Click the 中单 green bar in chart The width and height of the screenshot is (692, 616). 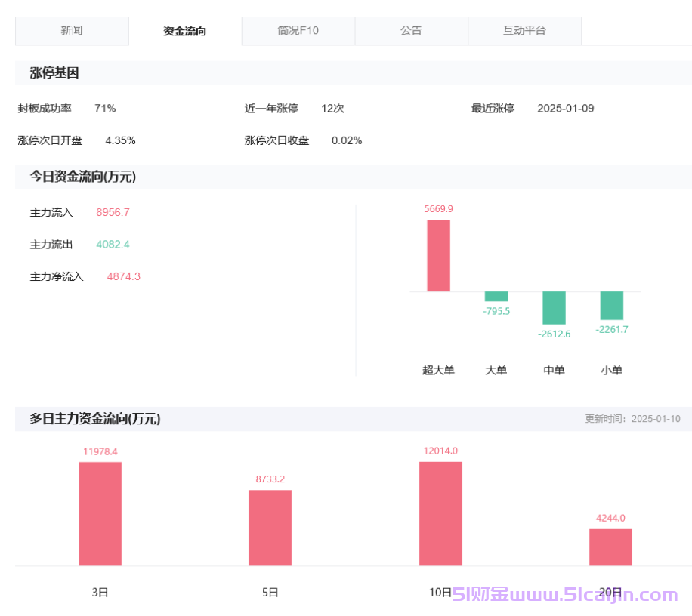click(x=554, y=308)
